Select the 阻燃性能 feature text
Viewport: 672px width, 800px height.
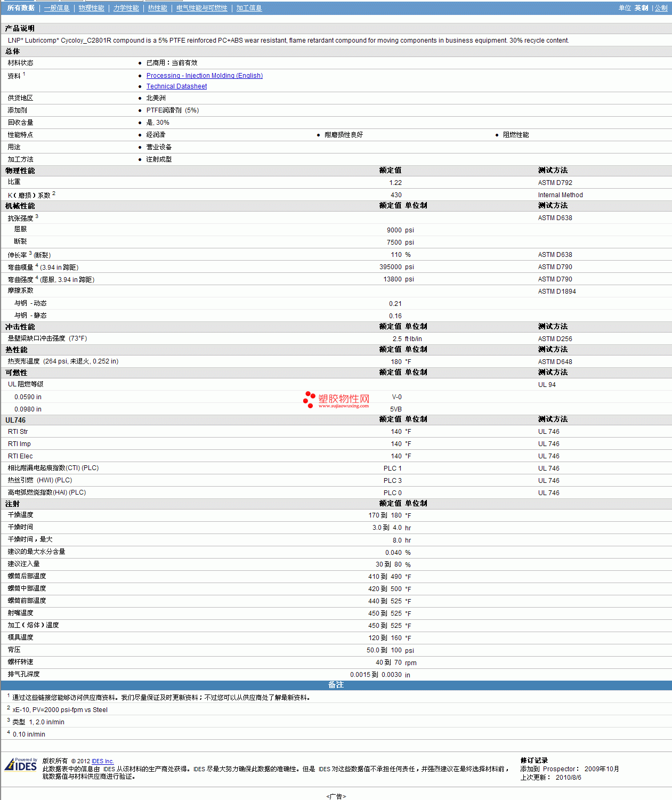pos(516,135)
